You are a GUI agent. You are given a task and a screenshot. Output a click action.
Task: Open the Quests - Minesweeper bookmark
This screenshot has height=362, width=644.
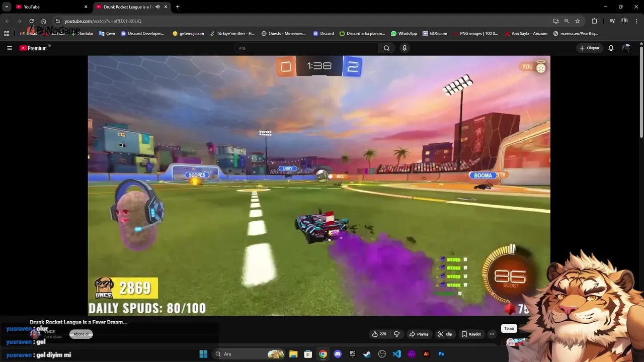tap(283, 34)
